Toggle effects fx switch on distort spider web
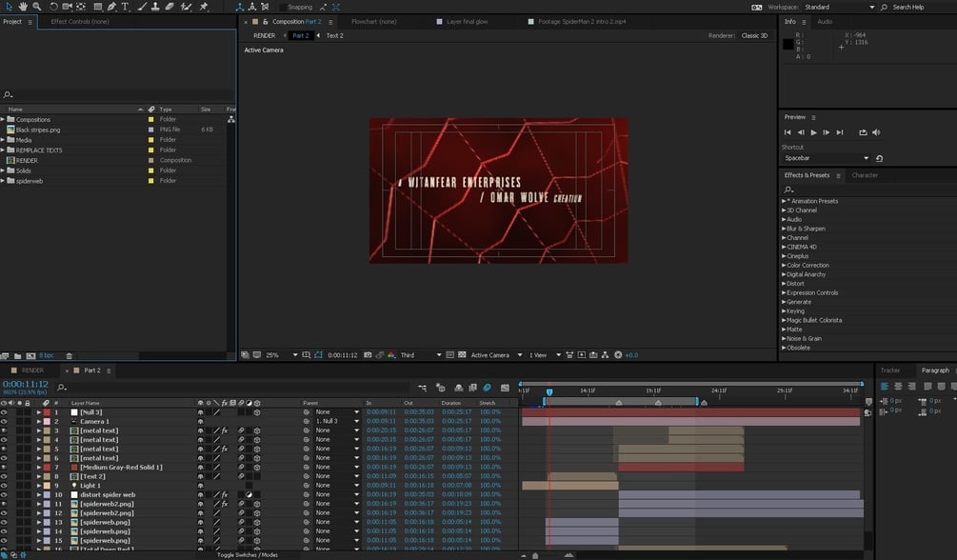This screenshot has height=560, width=957. (225, 494)
